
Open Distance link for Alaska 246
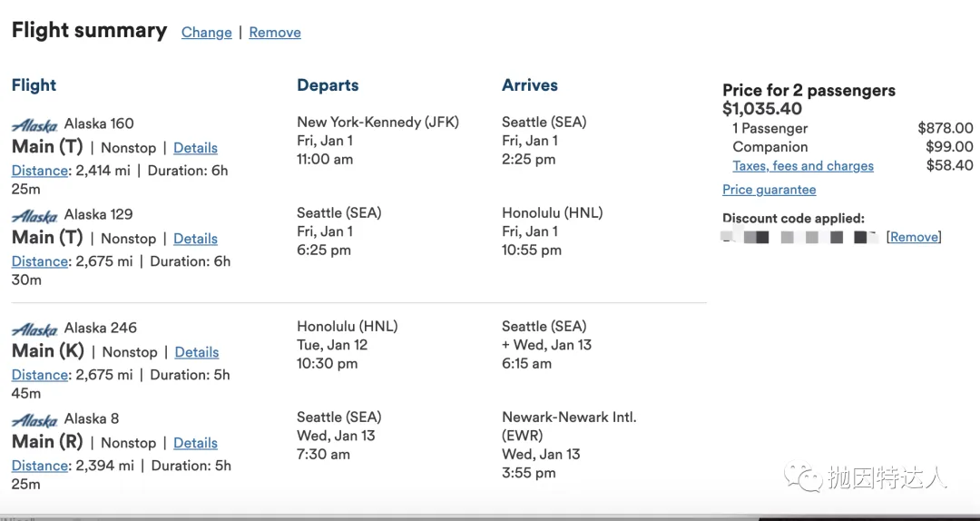[x=40, y=375]
